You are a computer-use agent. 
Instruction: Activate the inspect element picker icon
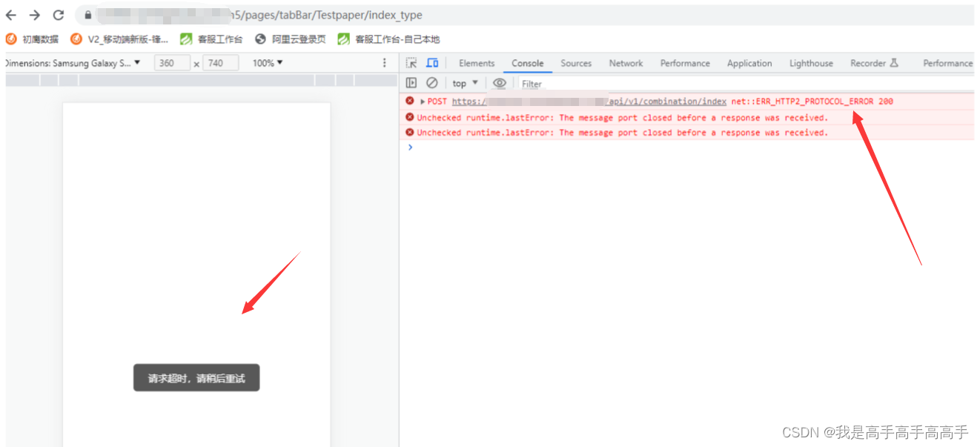pos(411,63)
